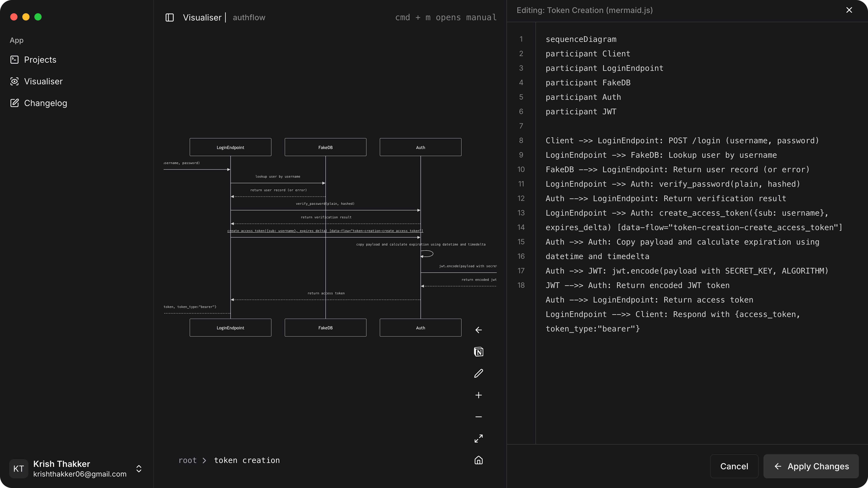Screen dimensions: 868x488
Task: Toggle the sidebar panel icon
Action: [x=170, y=17]
